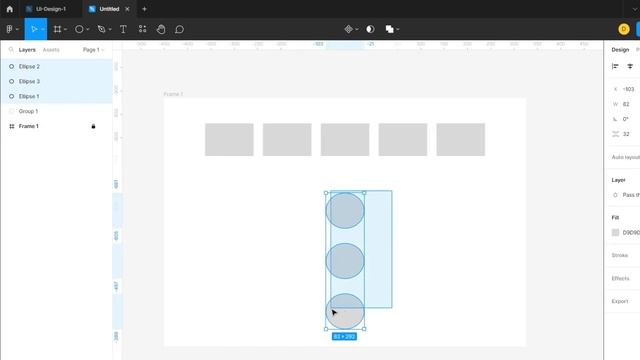Select the Ellipse shape tool
The image size is (640, 360).
tap(79, 29)
